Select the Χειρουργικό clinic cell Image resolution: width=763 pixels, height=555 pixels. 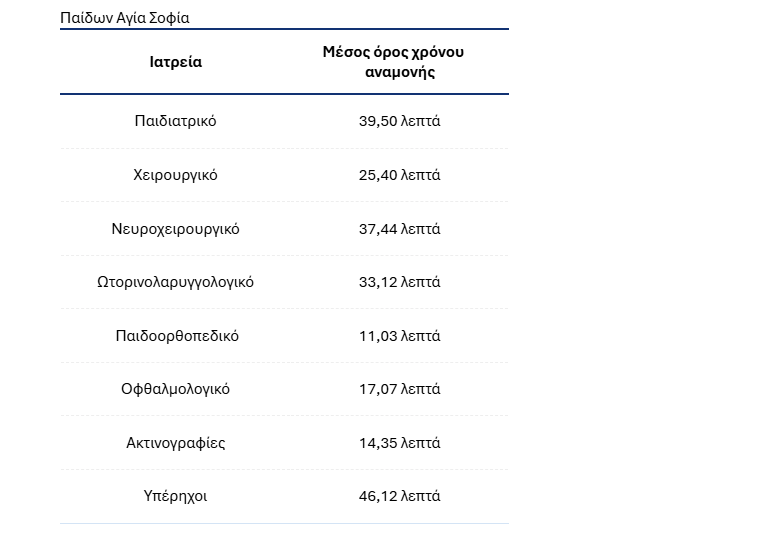pyautogui.click(x=175, y=175)
